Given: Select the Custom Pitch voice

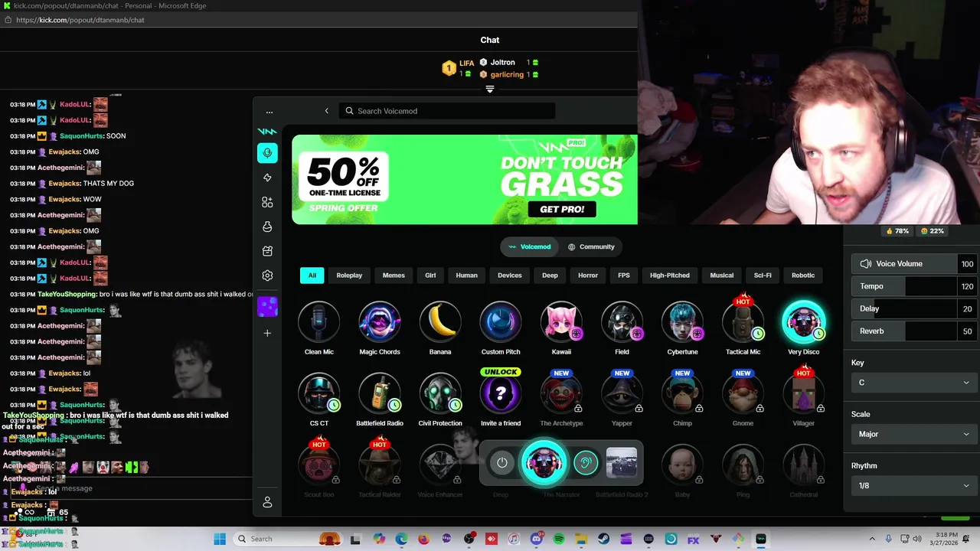Looking at the screenshot, I should pyautogui.click(x=501, y=322).
